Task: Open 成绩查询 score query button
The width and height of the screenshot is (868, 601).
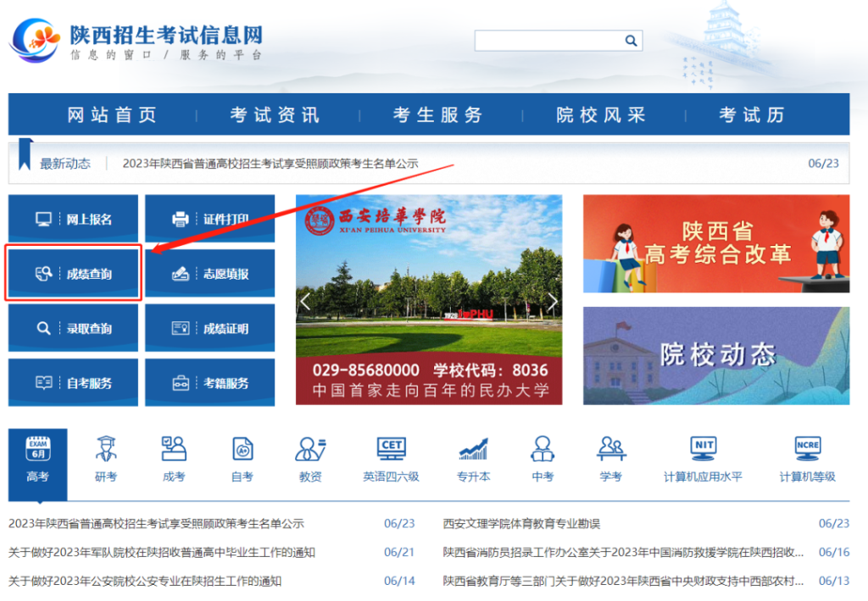Action: coord(73,274)
